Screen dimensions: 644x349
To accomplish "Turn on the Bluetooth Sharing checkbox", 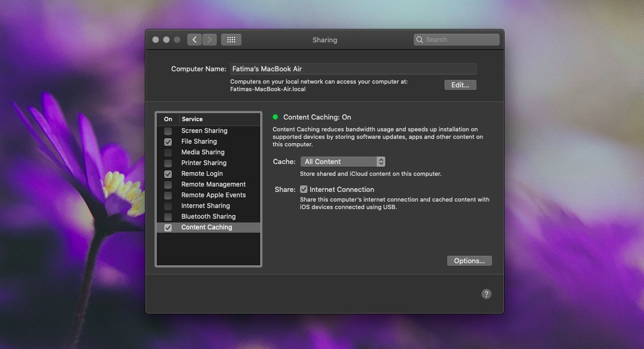I will click(168, 217).
